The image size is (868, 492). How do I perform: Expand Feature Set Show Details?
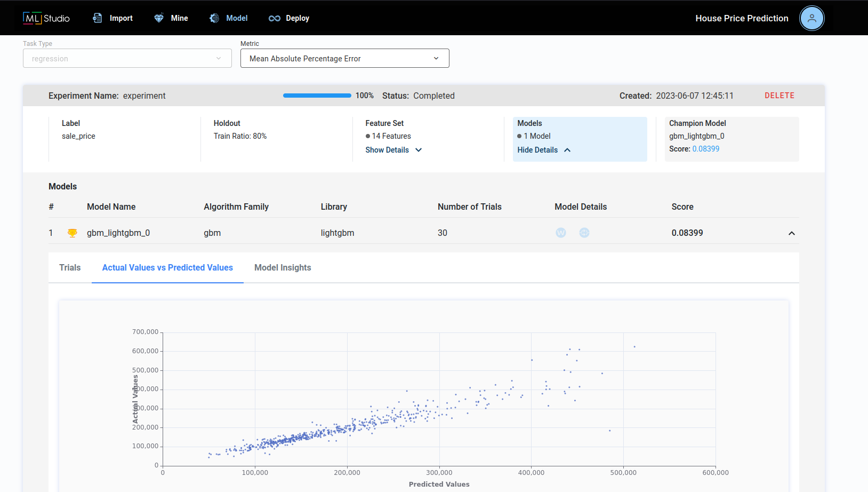[x=393, y=150]
